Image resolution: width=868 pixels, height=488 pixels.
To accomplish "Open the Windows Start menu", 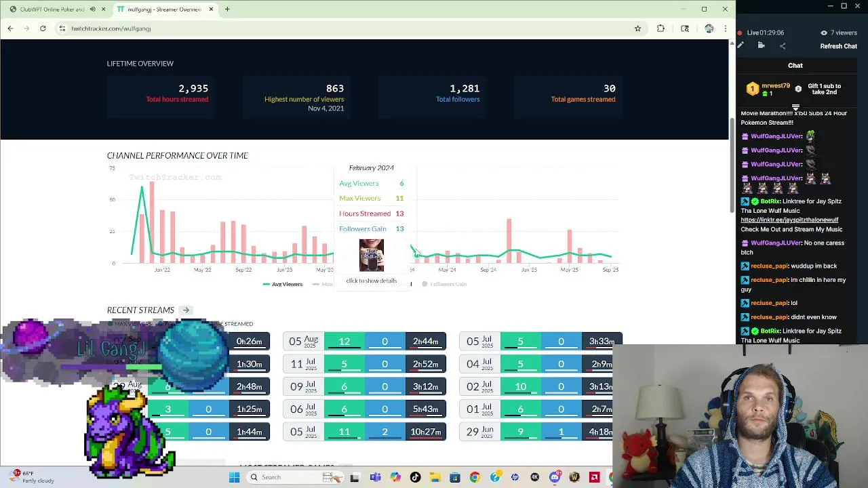I will point(234,477).
